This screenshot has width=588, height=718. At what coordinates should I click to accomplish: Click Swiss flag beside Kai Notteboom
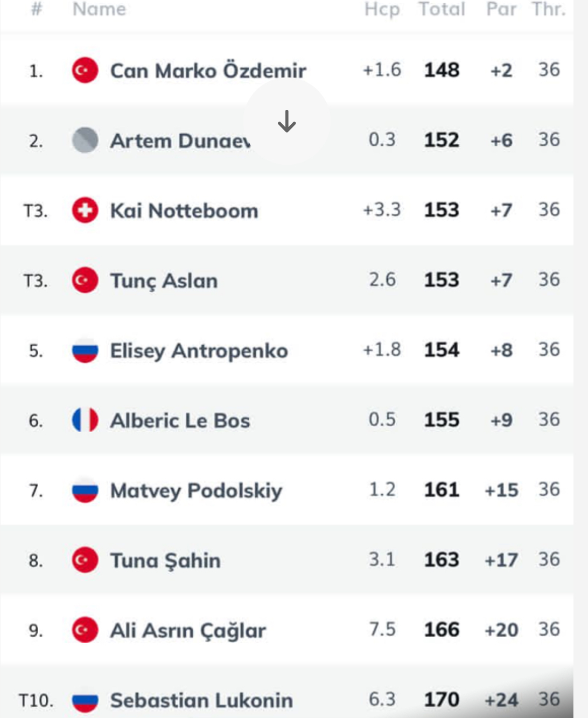pos(85,210)
